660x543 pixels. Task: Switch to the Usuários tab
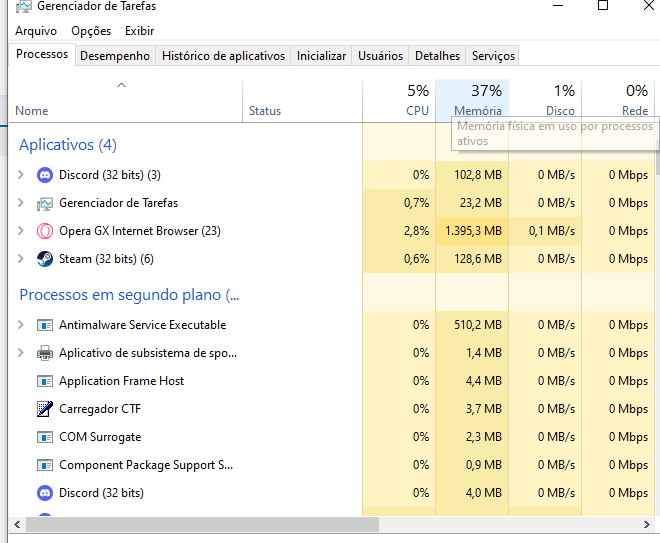point(380,56)
